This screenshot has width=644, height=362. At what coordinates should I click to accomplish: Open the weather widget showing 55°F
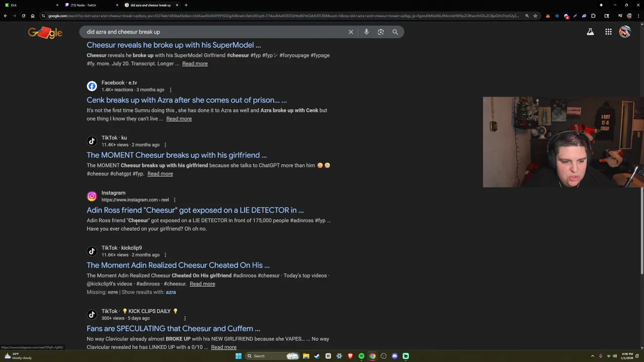(x=18, y=356)
